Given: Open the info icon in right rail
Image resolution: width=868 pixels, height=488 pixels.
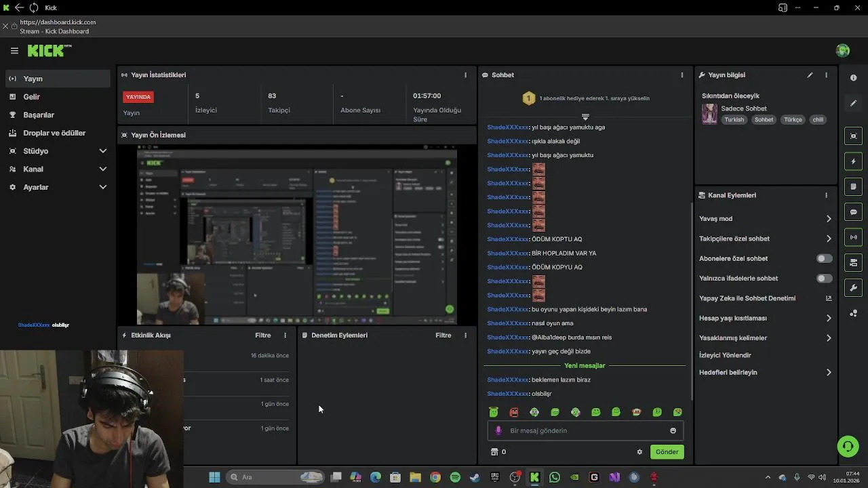Looking at the screenshot, I should click(854, 78).
